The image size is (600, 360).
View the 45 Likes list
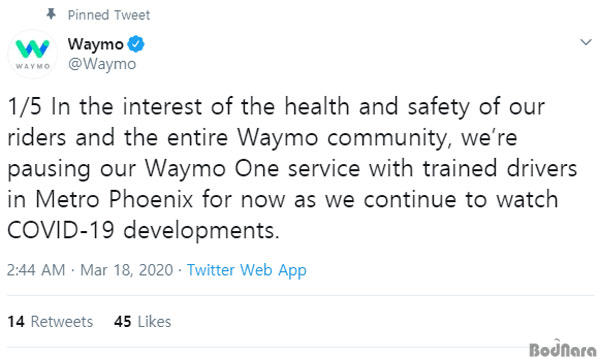point(142,321)
